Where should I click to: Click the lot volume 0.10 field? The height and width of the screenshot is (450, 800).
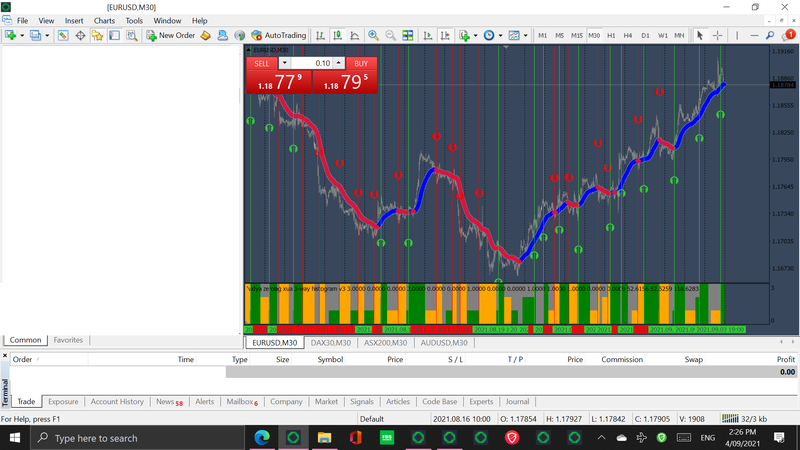pos(312,63)
